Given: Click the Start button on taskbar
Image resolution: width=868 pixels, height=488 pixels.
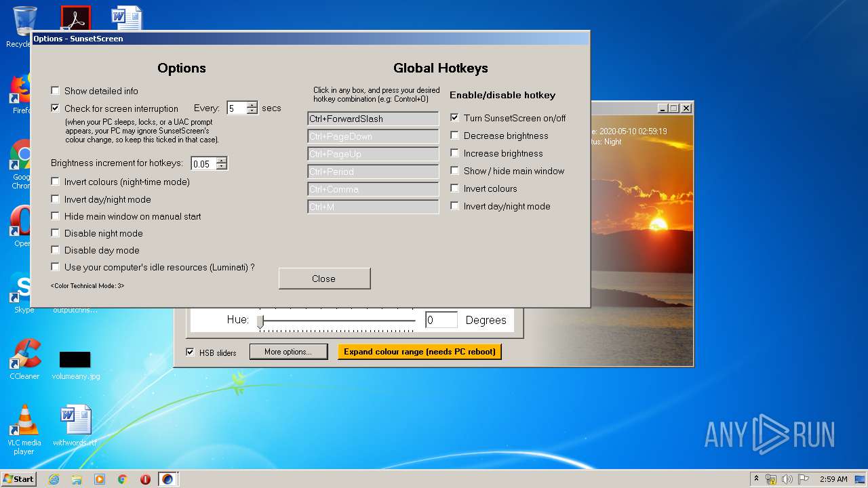Looking at the screenshot, I should (x=19, y=479).
